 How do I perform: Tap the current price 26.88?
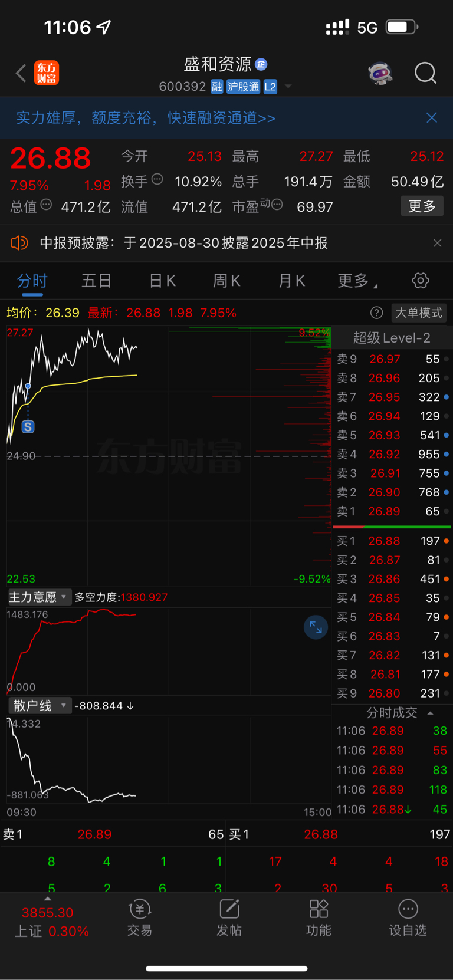(51, 158)
